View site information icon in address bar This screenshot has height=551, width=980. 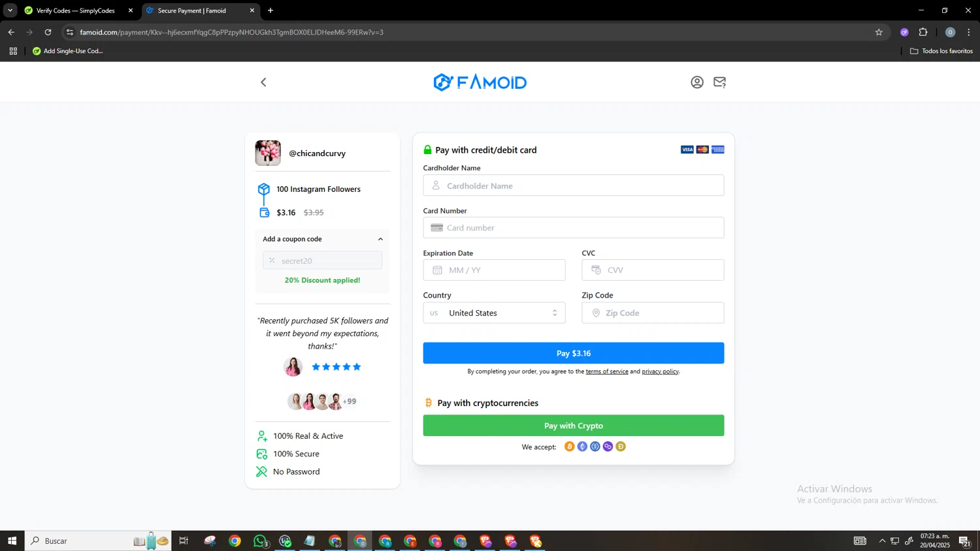70,32
